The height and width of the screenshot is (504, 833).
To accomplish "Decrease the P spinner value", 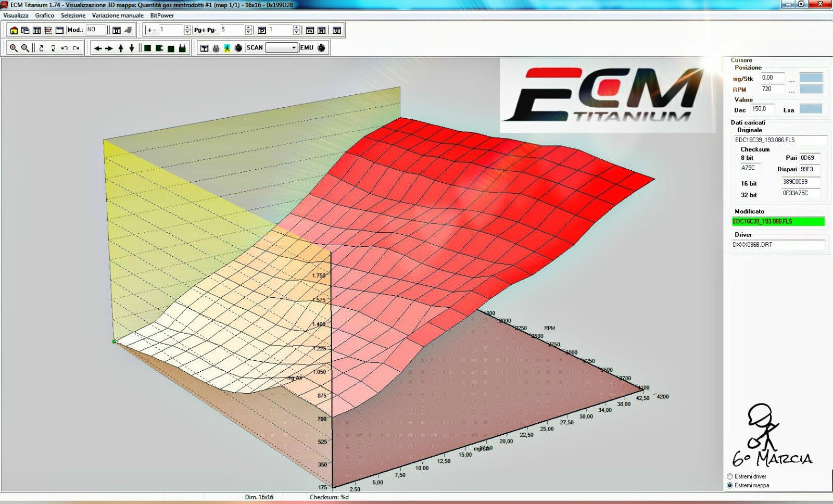I will pos(296,33).
